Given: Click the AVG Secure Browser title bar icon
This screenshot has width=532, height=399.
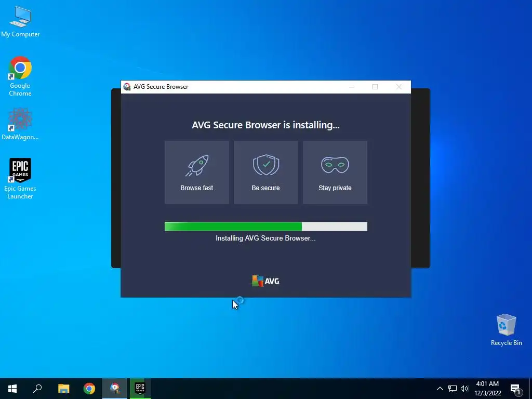Looking at the screenshot, I should (x=127, y=87).
